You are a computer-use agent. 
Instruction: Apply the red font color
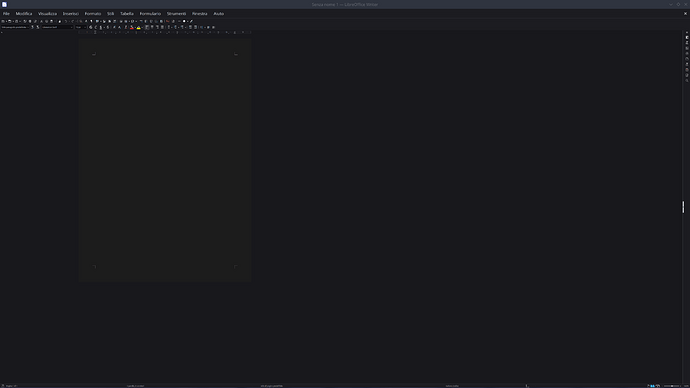coord(132,27)
